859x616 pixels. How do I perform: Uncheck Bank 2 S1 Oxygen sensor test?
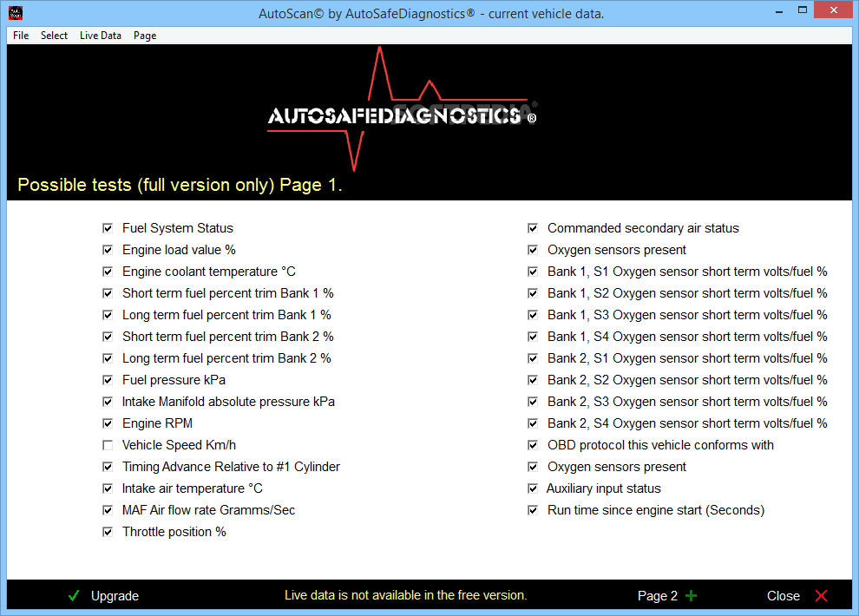pos(533,357)
